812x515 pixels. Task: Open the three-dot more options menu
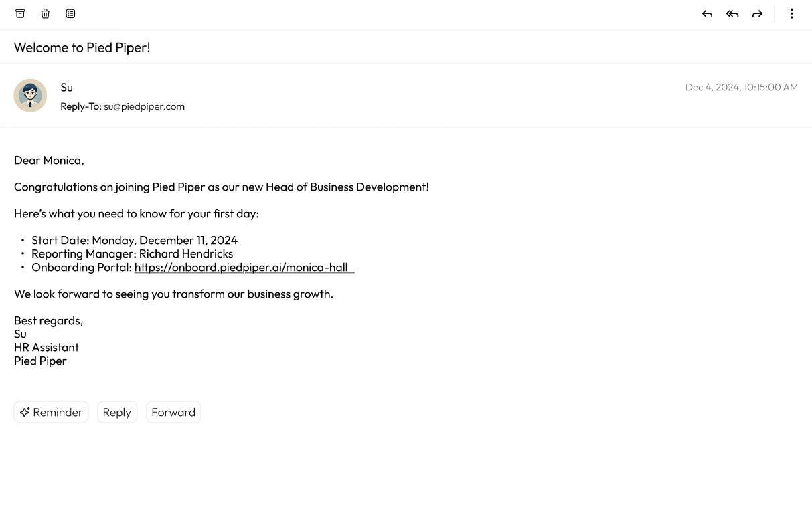[791, 13]
